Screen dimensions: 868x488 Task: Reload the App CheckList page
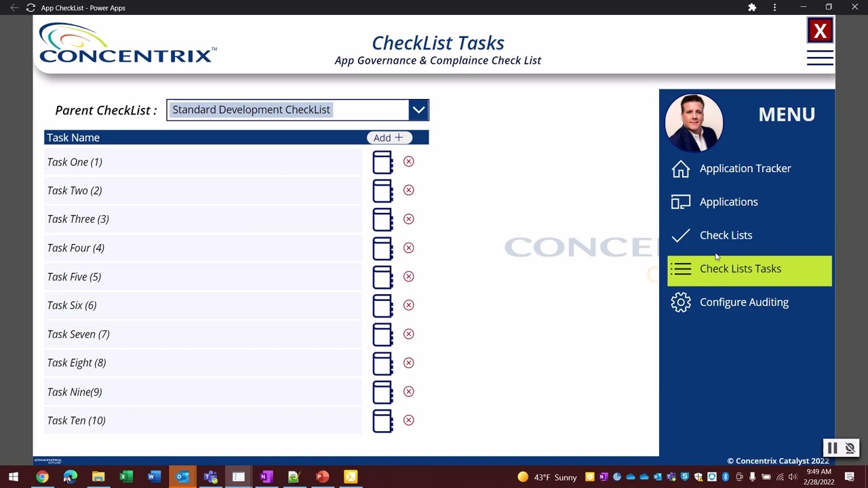(x=31, y=7)
